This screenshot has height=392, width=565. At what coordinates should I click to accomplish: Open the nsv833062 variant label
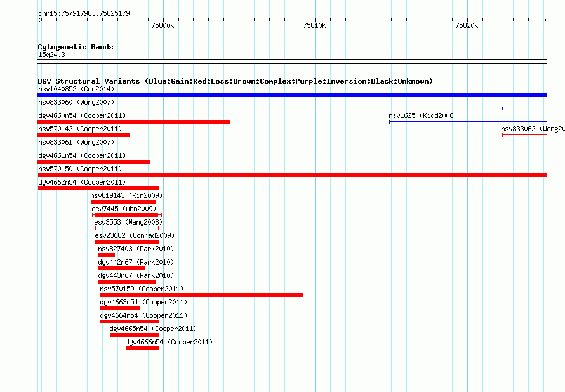click(533, 129)
